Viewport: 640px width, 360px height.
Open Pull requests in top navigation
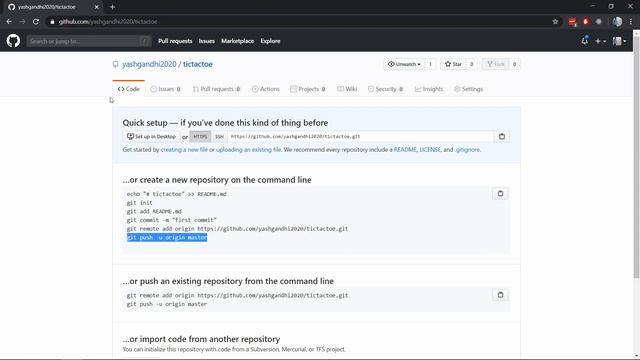coord(175,41)
